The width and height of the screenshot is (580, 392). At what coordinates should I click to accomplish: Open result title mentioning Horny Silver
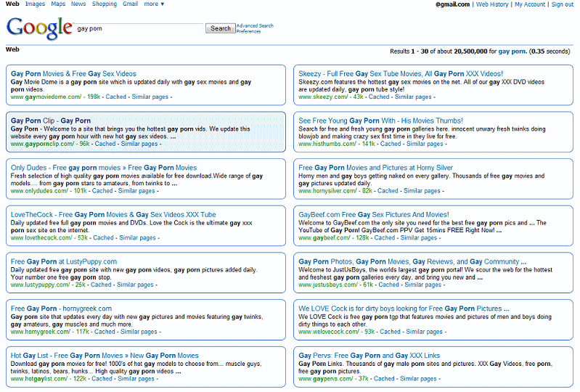coord(375,168)
